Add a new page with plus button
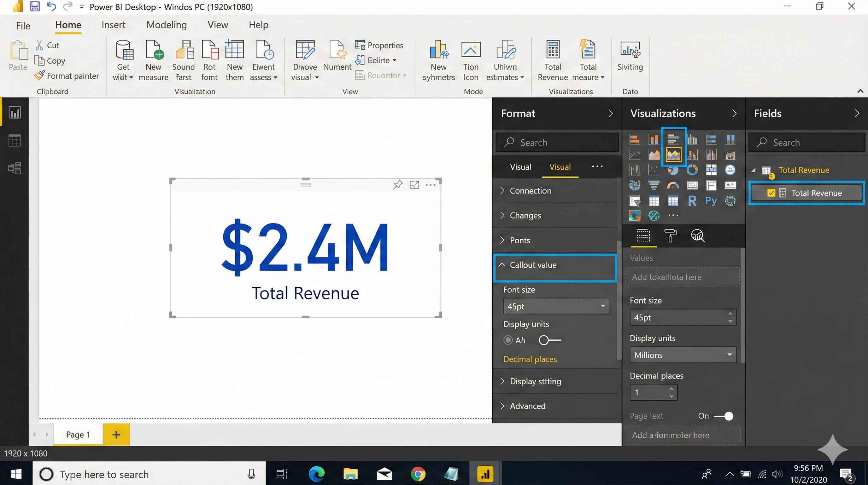Image resolution: width=868 pixels, height=485 pixels. [x=116, y=434]
